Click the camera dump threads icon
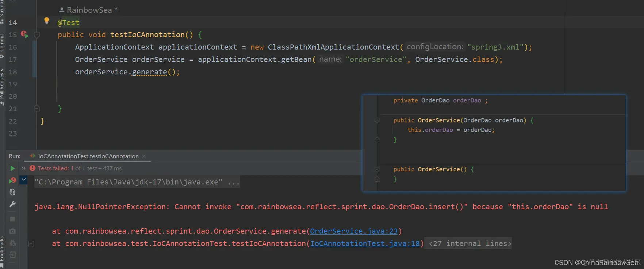 coord(12,231)
